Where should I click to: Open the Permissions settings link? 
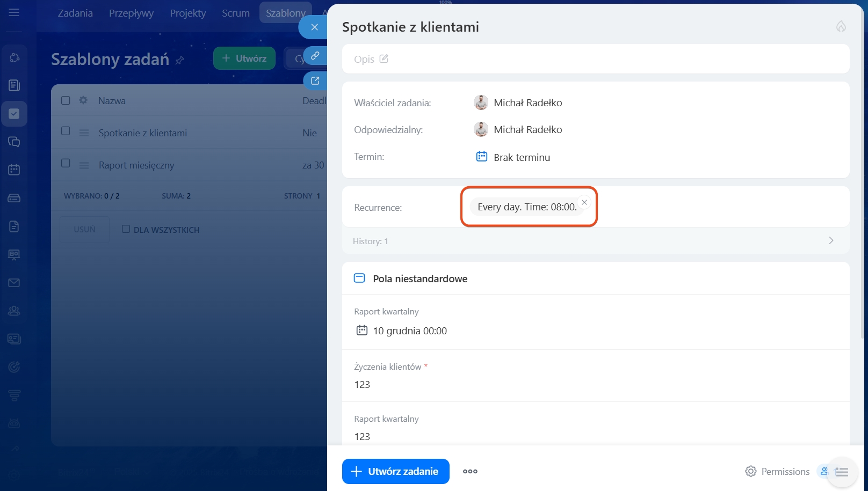tap(777, 472)
